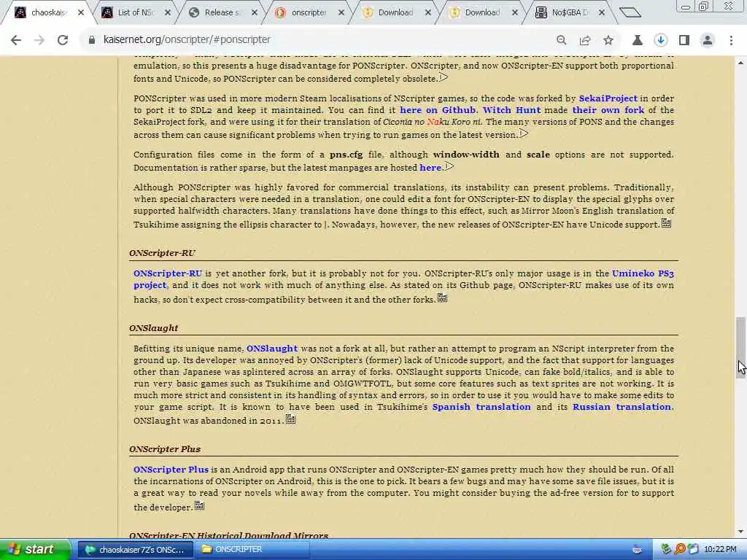Open the ONSlaught link
The height and width of the screenshot is (560, 747).
(272, 349)
